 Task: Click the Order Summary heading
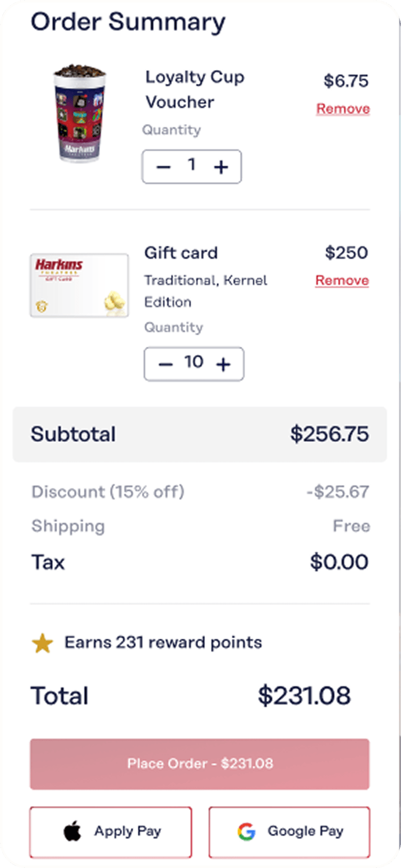tap(128, 22)
